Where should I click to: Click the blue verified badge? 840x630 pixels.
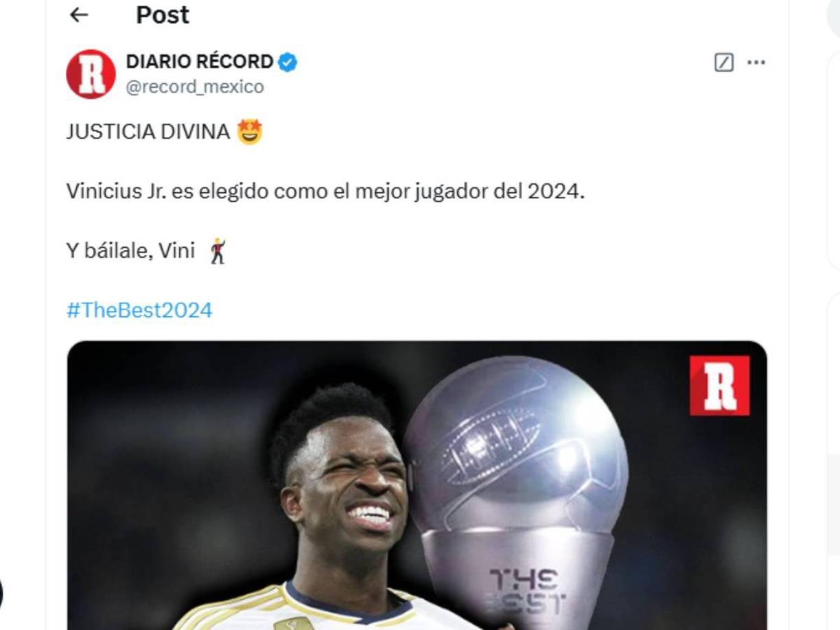tap(288, 62)
